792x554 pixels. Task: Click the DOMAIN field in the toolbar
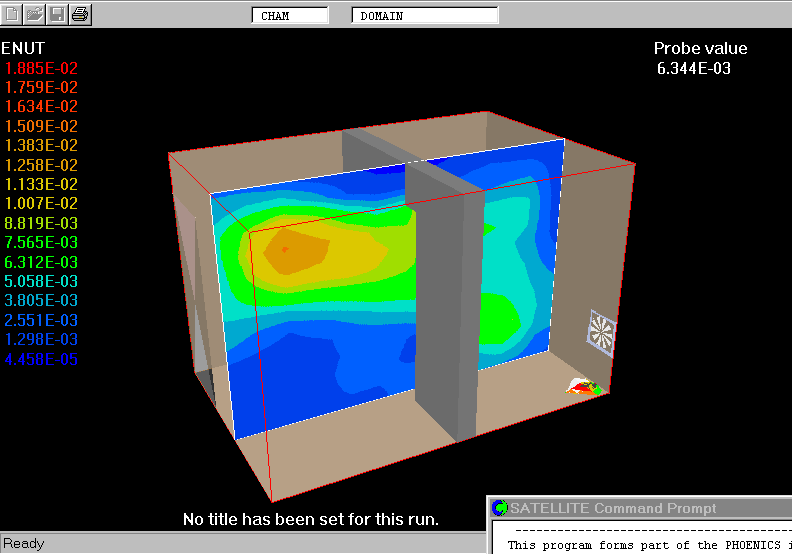click(424, 16)
